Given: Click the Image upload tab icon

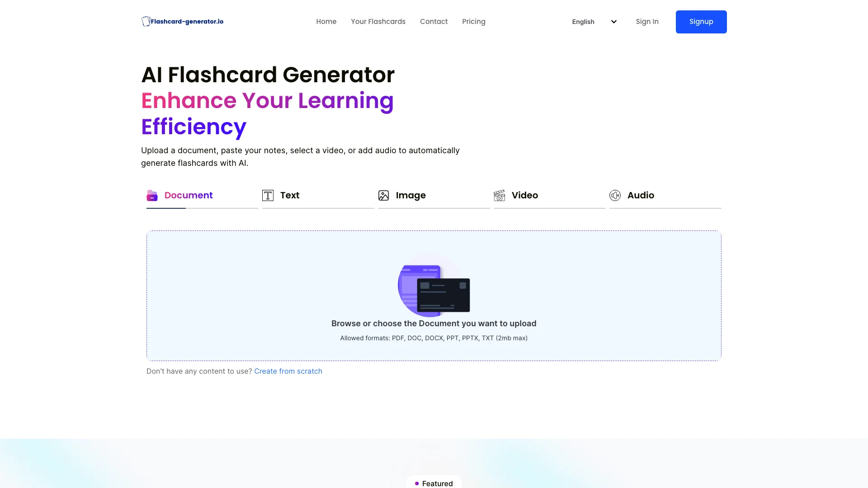Looking at the screenshot, I should (384, 196).
